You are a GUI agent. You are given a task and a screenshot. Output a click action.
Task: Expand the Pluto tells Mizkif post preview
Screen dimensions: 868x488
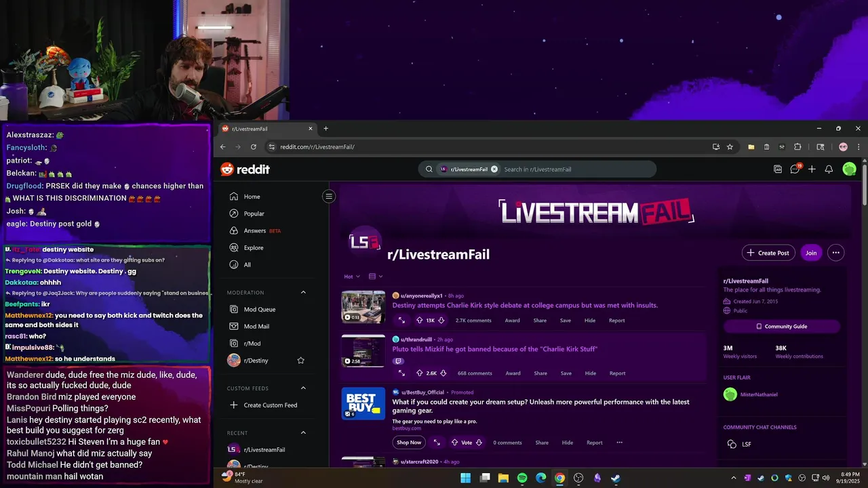pos(401,373)
